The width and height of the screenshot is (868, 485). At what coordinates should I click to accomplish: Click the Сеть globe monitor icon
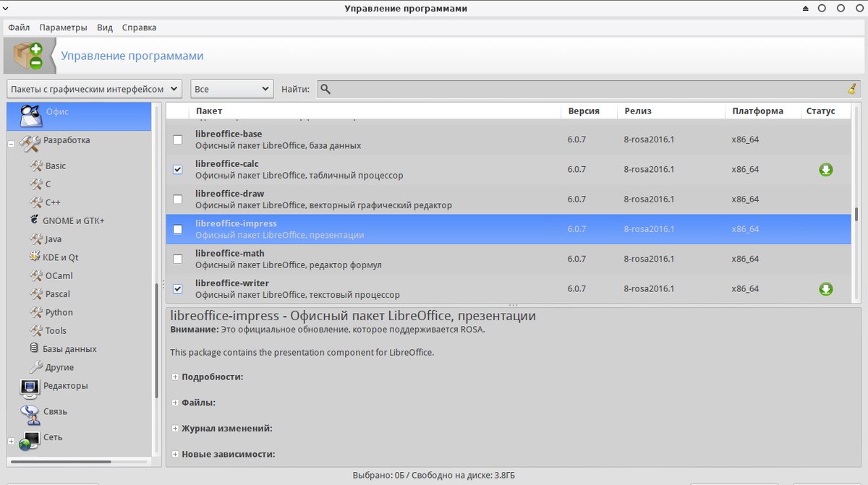(30, 440)
